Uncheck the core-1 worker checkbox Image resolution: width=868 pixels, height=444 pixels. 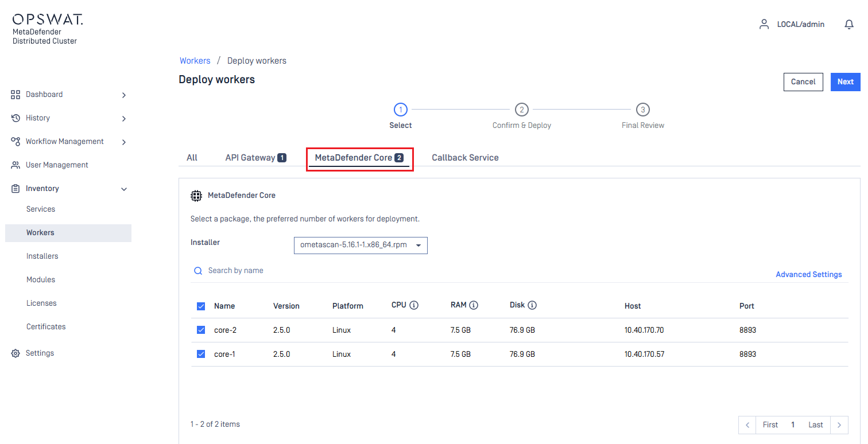click(201, 354)
